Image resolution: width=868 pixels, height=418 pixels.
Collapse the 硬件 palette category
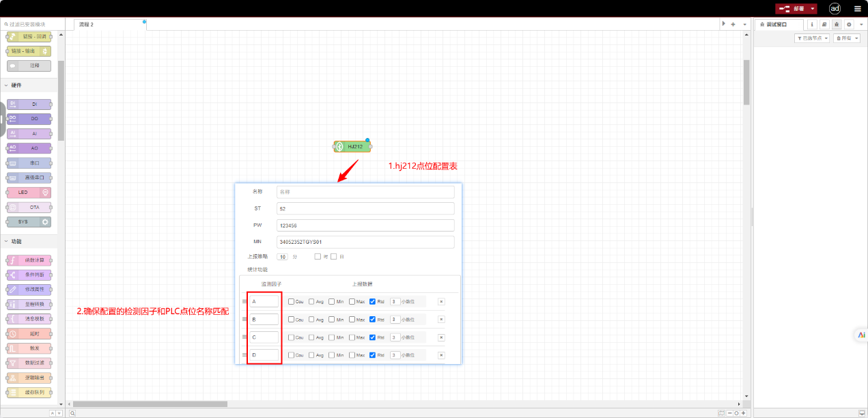tap(7, 85)
